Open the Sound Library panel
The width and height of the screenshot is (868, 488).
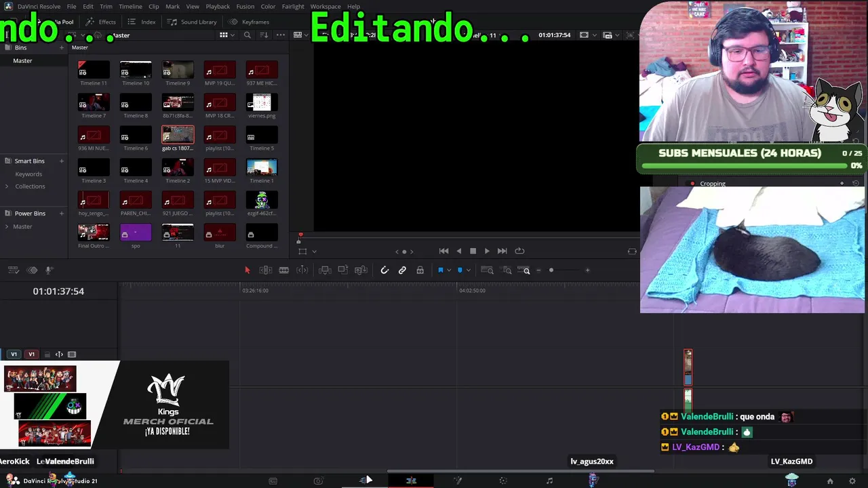(193, 22)
